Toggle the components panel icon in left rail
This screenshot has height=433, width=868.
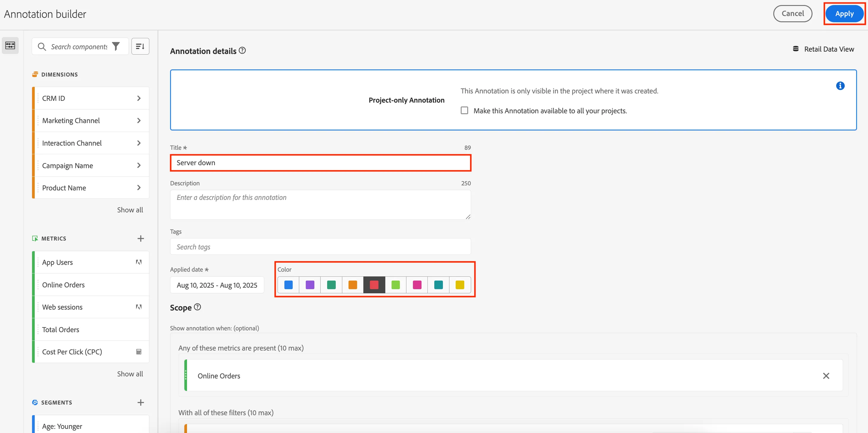(x=10, y=45)
